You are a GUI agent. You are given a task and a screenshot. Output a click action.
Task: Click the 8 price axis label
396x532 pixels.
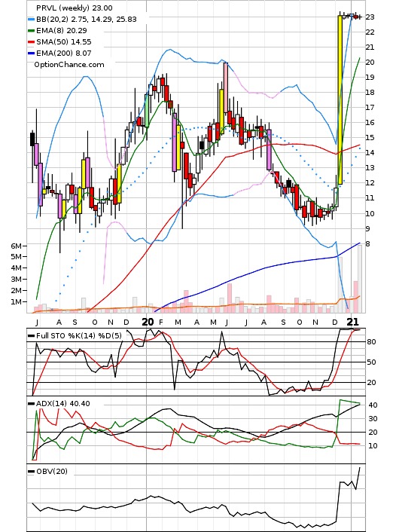pos(368,244)
